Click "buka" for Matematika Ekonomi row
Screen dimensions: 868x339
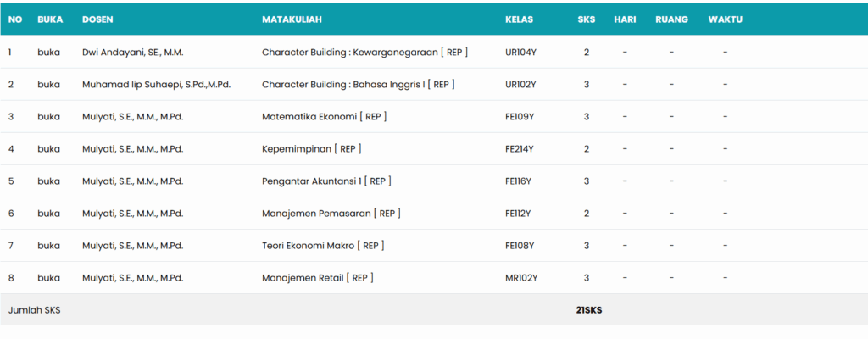(48, 117)
